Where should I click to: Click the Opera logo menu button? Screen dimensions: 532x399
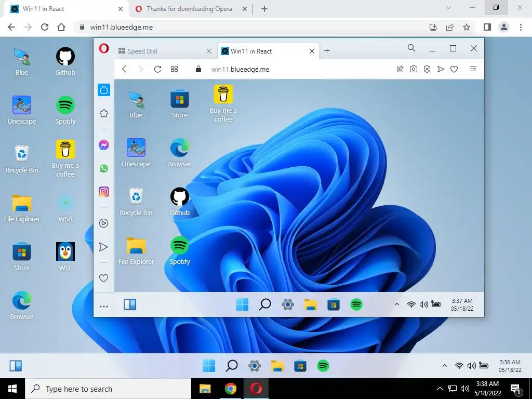tap(104, 48)
